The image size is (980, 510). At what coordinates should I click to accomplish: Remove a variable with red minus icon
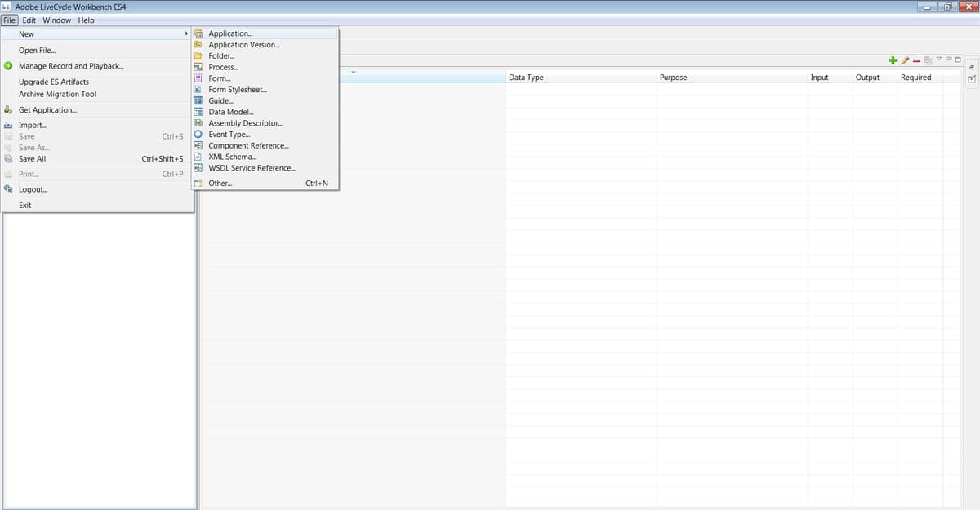tap(916, 60)
